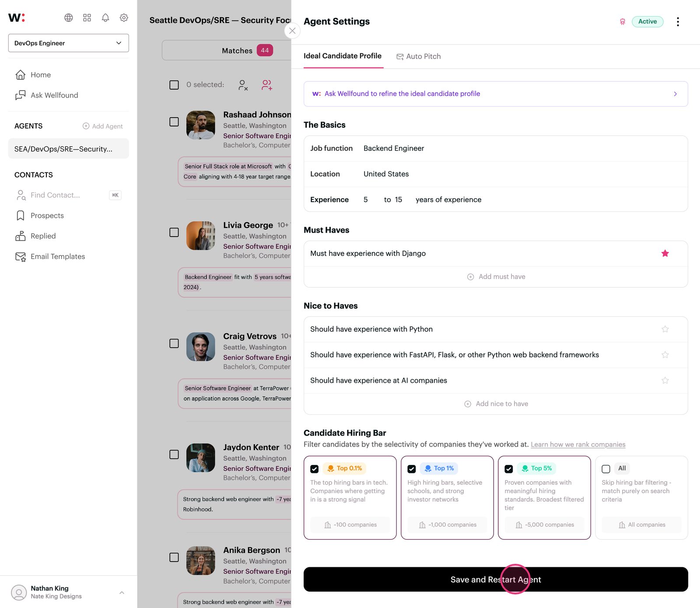Open the globe language icon
Viewport: 700px width, 608px height.
69,17
